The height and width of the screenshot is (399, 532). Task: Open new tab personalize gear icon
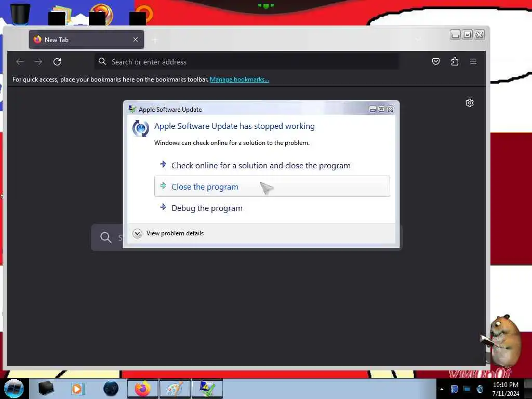click(x=470, y=103)
